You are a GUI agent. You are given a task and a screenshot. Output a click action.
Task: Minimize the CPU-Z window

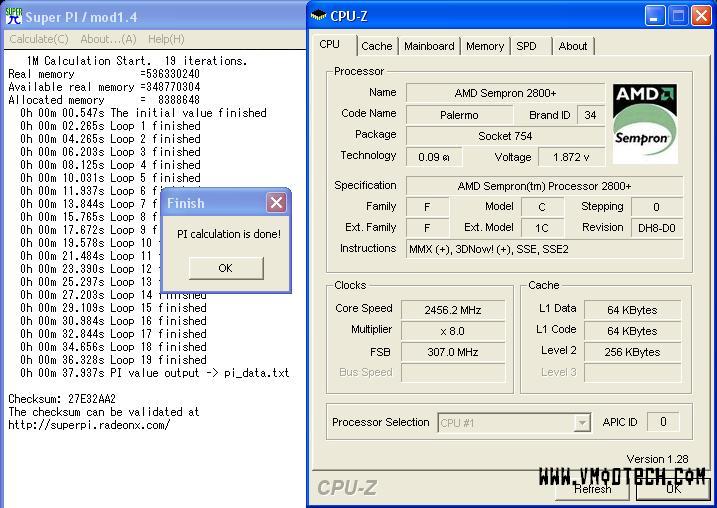click(x=655, y=16)
